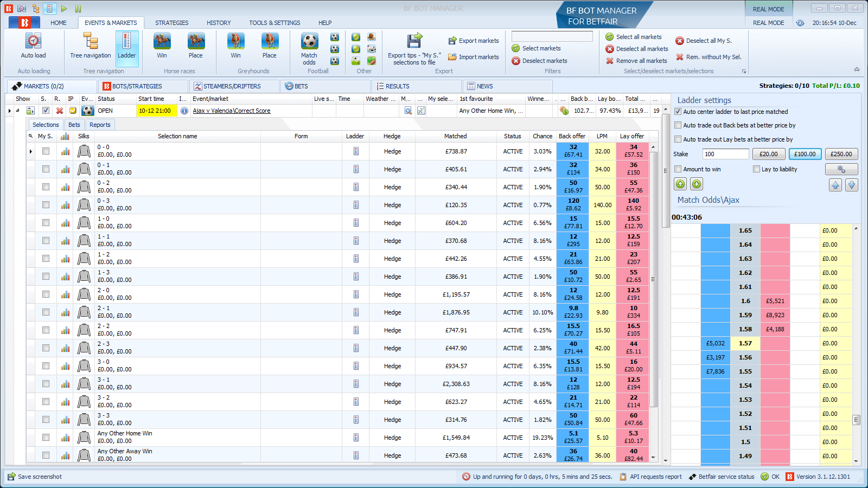Screen dimensions: 868x488
Task: Click the Save screenshot icon
Action: pyautogui.click(x=11, y=477)
